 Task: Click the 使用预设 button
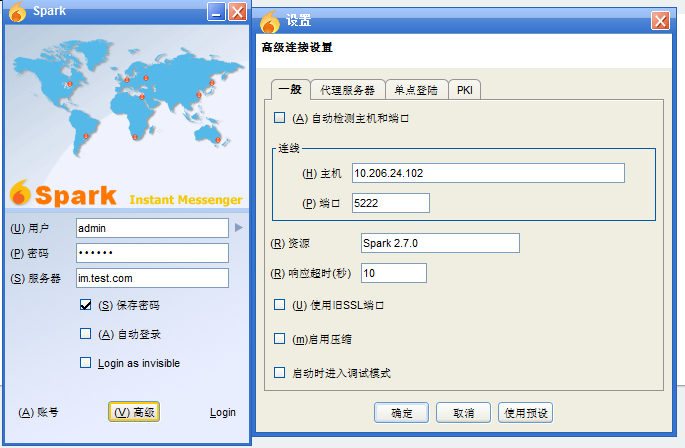[x=526, y=413]
